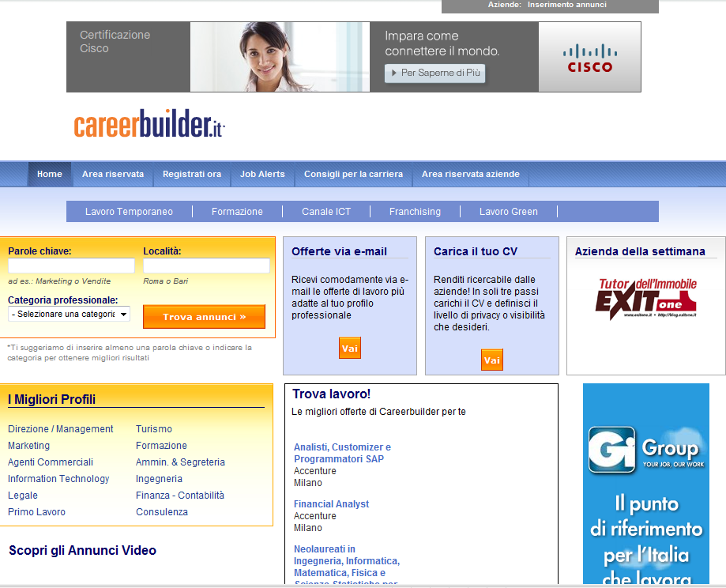
Task: Click the 'Carica il tuo CV' heading
Action: pos(475,251)
